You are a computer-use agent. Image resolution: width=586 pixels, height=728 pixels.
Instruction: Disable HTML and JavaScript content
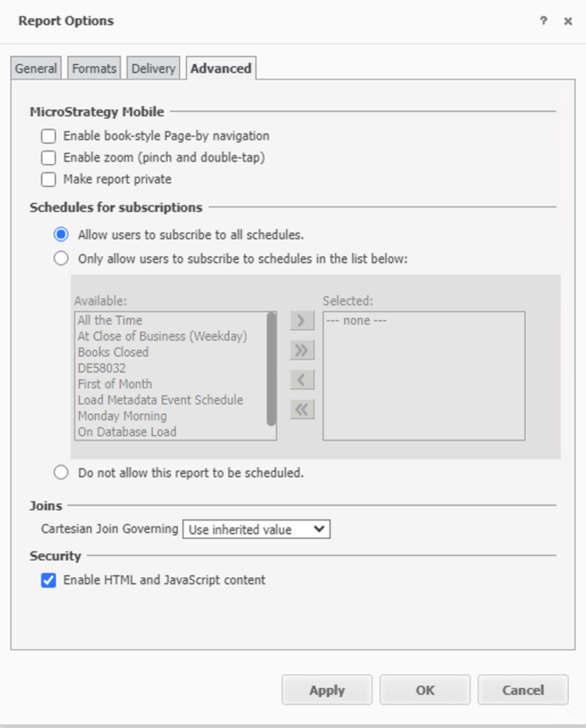coord(48,580)
